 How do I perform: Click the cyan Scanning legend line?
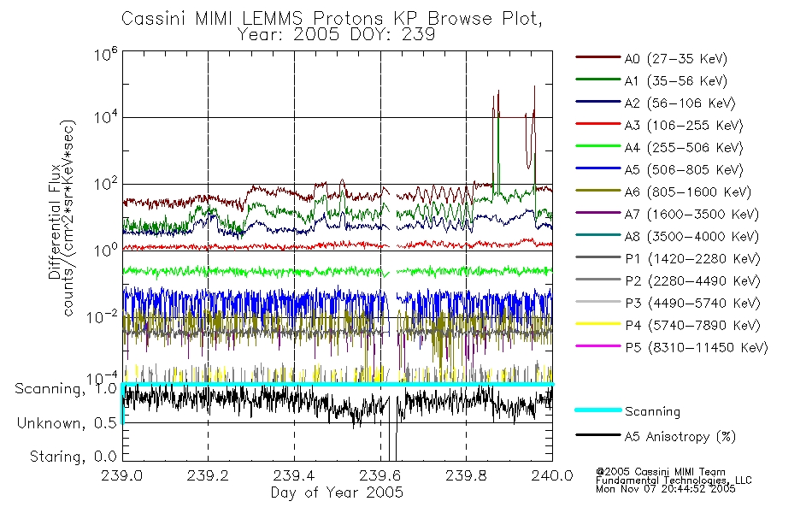[x=598, y=410]
